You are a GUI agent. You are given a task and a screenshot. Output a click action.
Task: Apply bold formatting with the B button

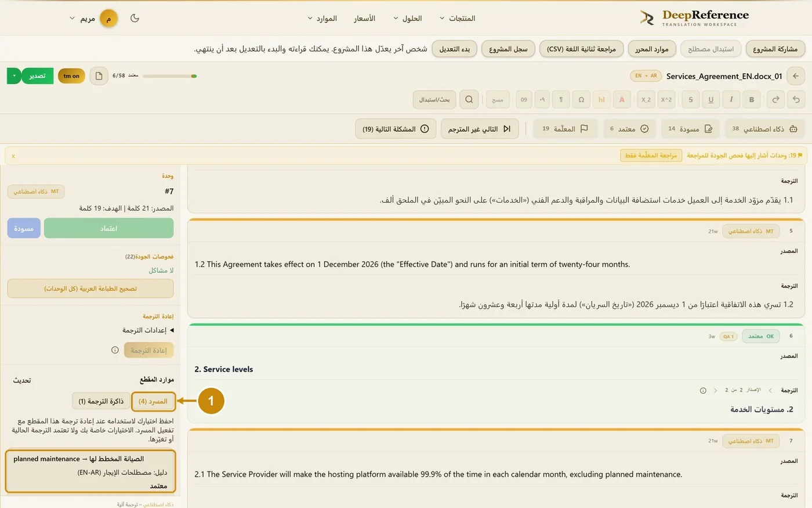752,100
